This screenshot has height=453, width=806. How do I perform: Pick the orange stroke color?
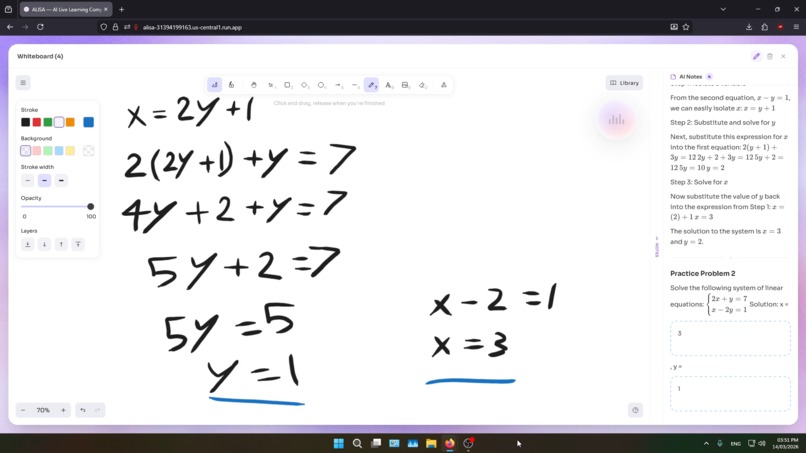coord(70,122)
